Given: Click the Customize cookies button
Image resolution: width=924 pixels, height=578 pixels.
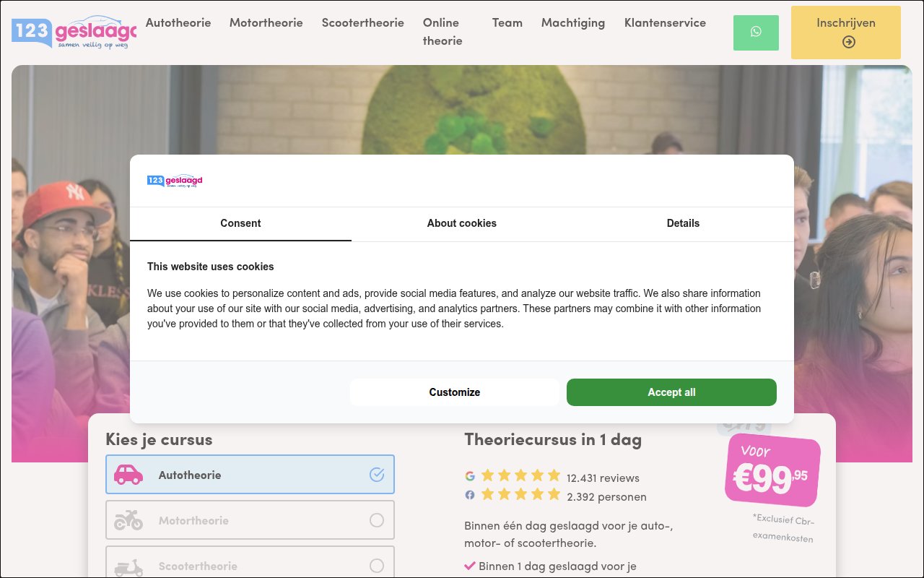Looking at the screenshot, I should (455, 392).
